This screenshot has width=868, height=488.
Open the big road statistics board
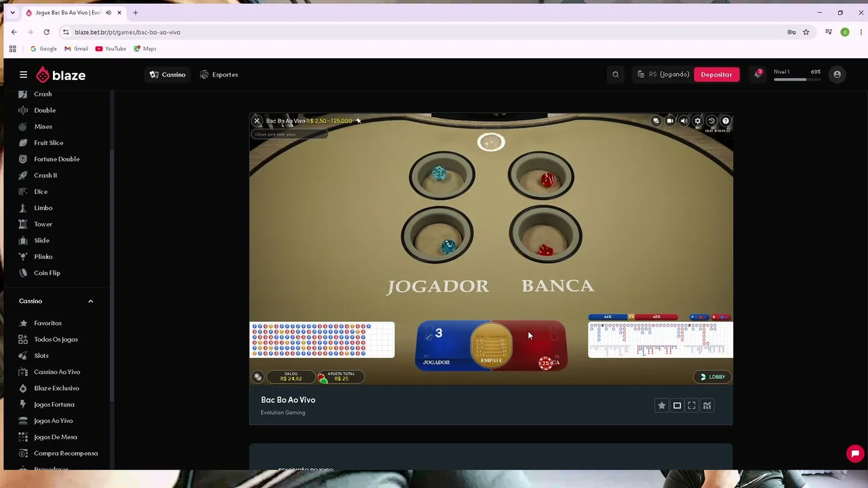pyautogui.click(x=660, y=340)
